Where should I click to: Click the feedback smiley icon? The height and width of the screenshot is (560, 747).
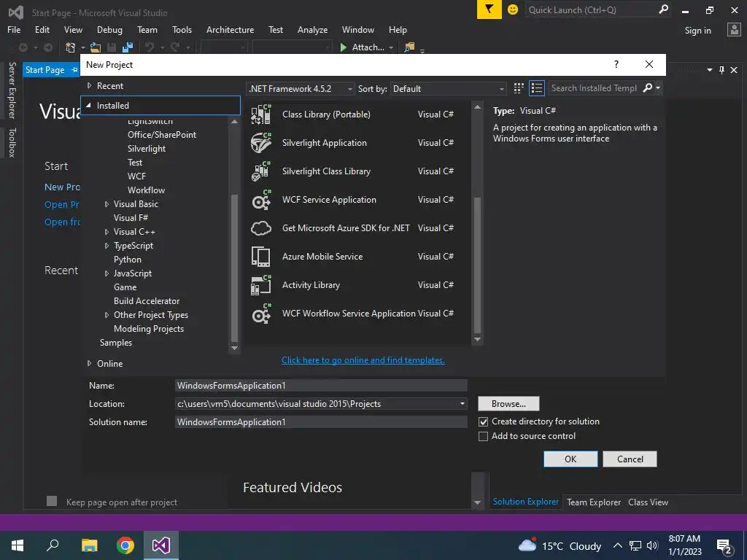point(513,9)
